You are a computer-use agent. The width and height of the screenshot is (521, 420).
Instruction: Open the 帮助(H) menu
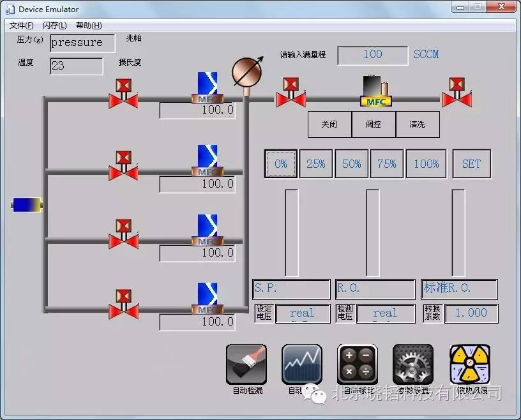pos(88,26)
